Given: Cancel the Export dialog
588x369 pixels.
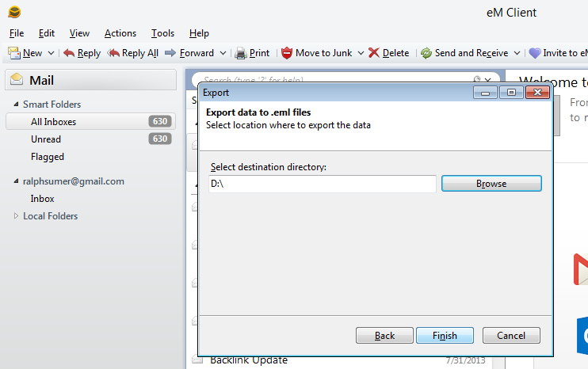Looking at the screenshot, I should point(511,335).
